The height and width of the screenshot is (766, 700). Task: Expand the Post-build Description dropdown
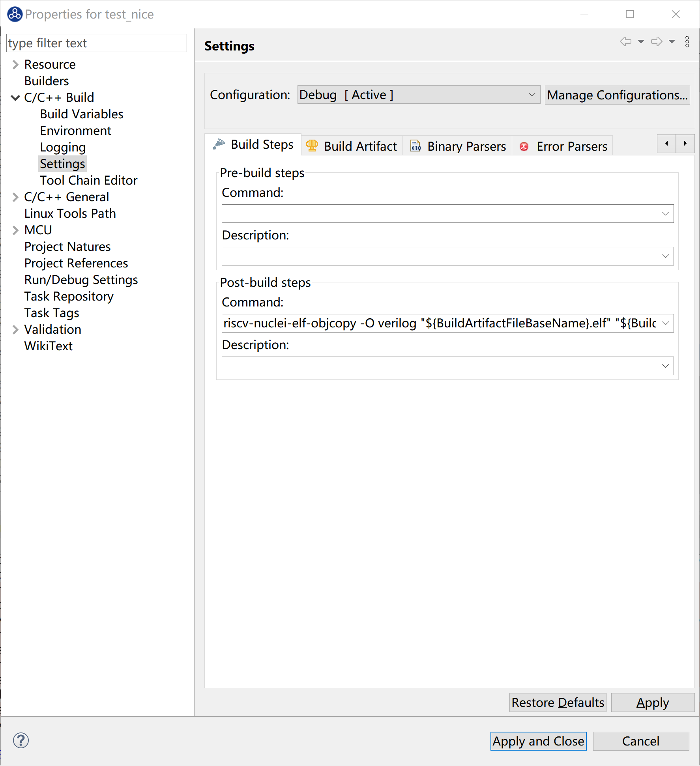(665, 366)
